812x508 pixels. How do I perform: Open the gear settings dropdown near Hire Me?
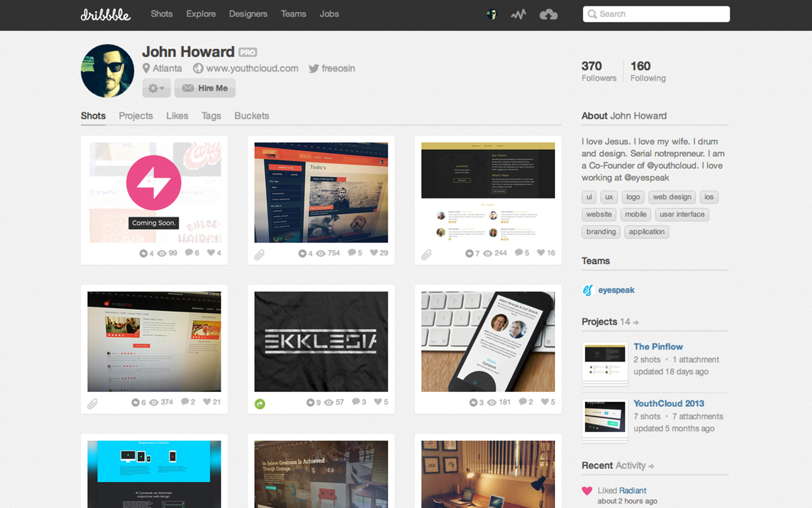pos(156,88)
